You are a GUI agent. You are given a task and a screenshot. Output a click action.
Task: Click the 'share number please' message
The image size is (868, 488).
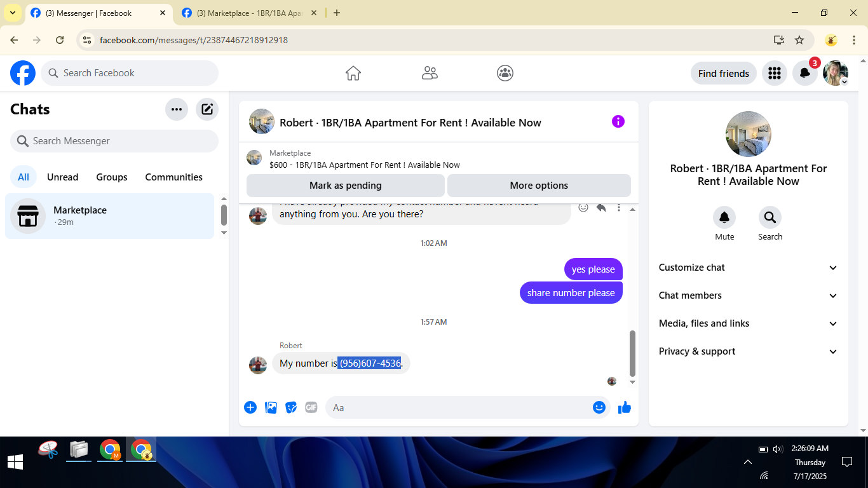pos(571,293)
